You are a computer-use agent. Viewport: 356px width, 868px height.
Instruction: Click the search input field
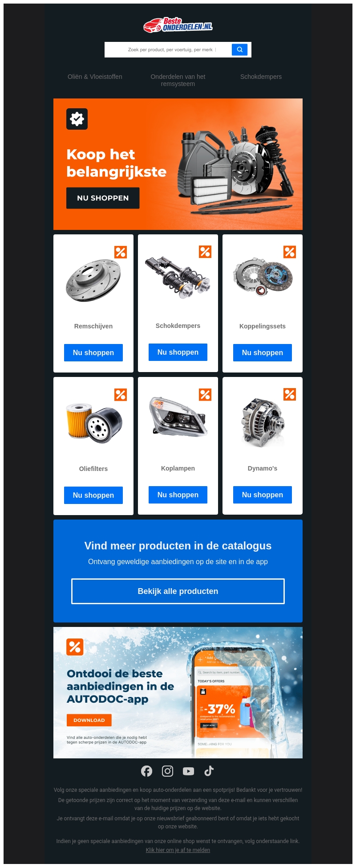(x=169, y=49)
